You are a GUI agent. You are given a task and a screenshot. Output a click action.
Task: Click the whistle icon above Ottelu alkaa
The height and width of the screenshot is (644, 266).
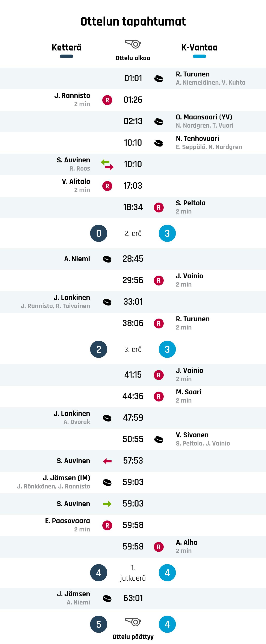pos(133,44)
